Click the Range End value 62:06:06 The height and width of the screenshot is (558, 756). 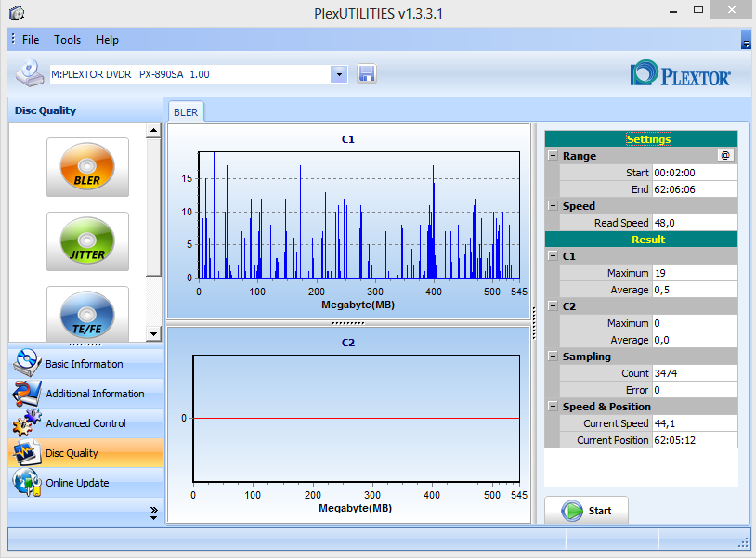[x=696, y=189]
